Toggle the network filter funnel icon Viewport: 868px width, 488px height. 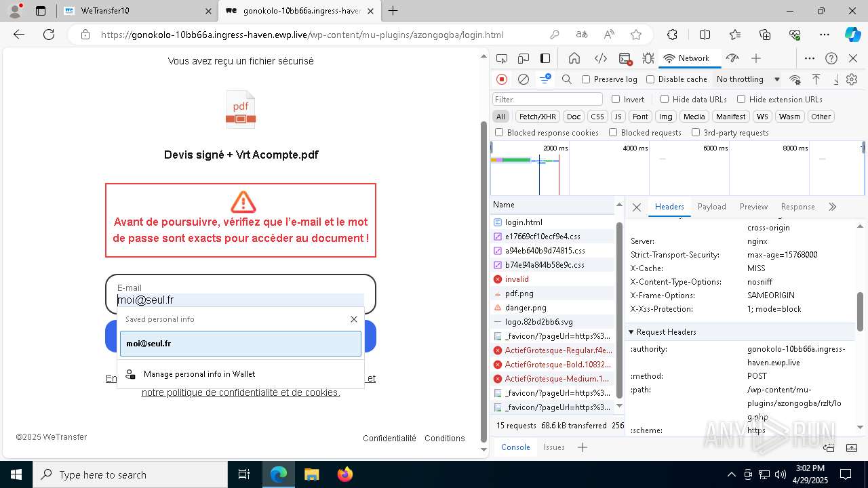(545, 79)
